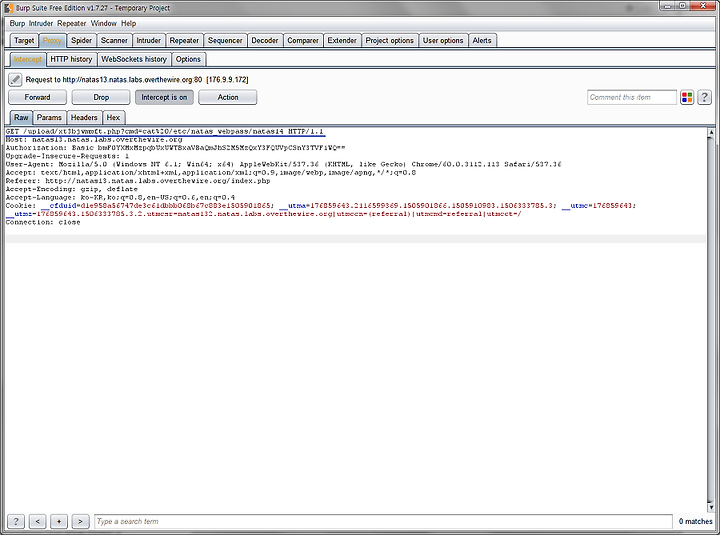Open the WebSockets history sub-tab
Image resolution: width=720 pixels, height=535 pixels.
point(134,59)
